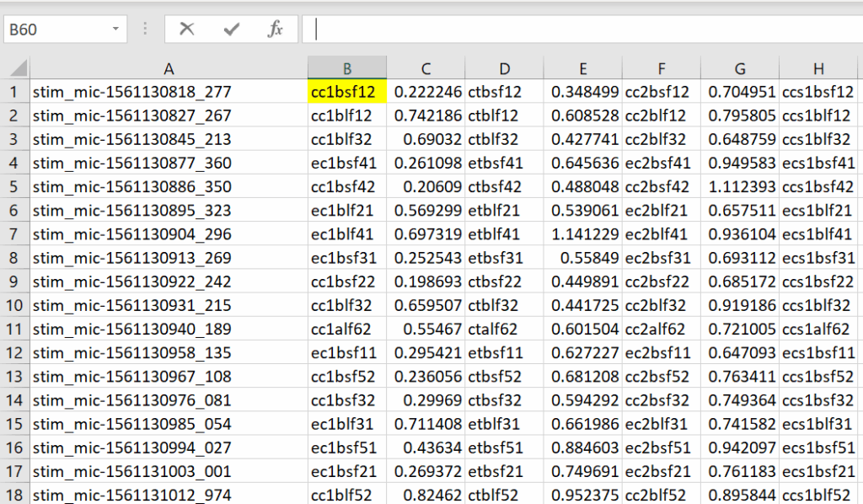Viewport: 863px width, 504px height.
Task: Click cell cc1alf62 in column B
Action: tap(347, 329)
